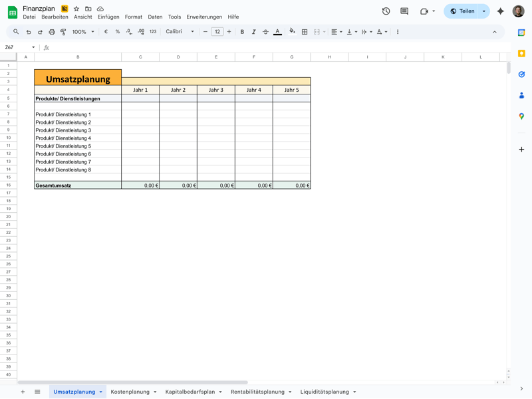Open the fill color picker

click(292, 32)
